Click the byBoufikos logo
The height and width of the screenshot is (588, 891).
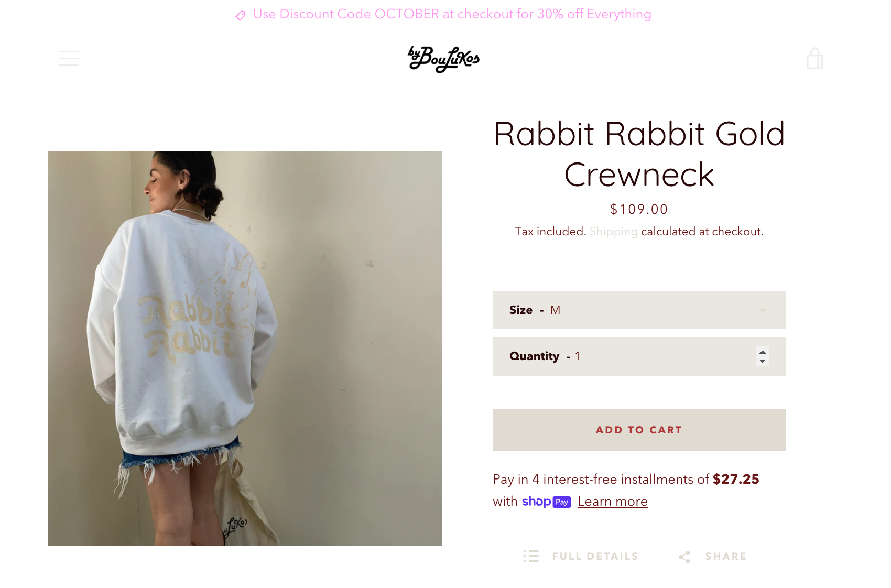point(444,59)
